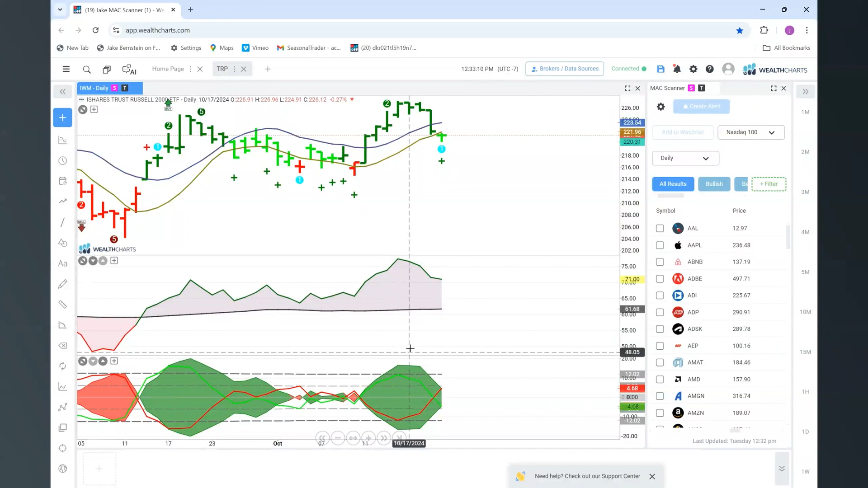The height and width of the screenshot is (488, 868).
Task: Add a new workspace tab
Action: [268, 69]
